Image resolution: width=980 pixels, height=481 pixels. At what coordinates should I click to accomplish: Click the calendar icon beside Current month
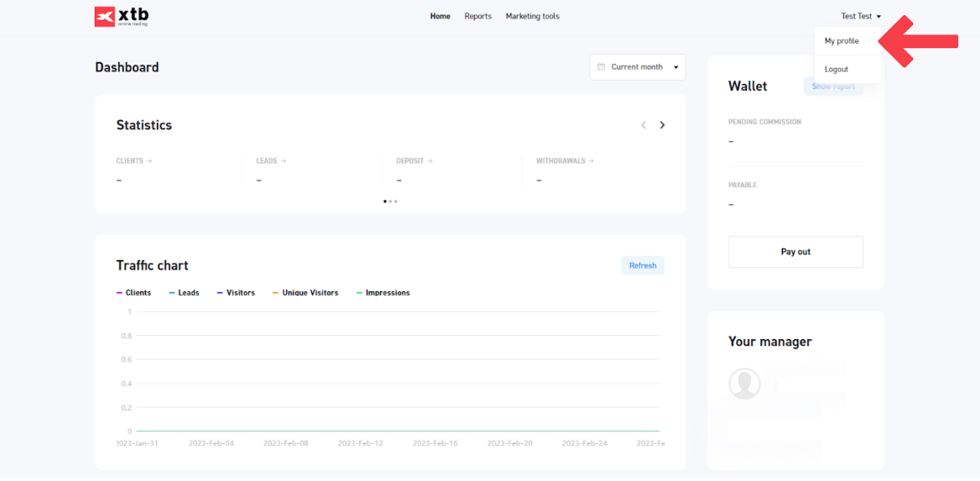(x=601, y=67)
